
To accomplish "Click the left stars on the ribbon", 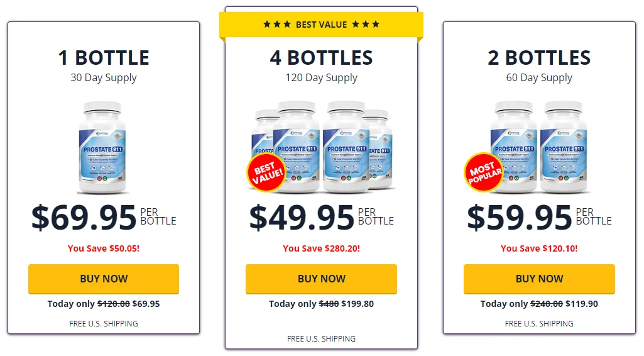I will (x=277, y=25).
